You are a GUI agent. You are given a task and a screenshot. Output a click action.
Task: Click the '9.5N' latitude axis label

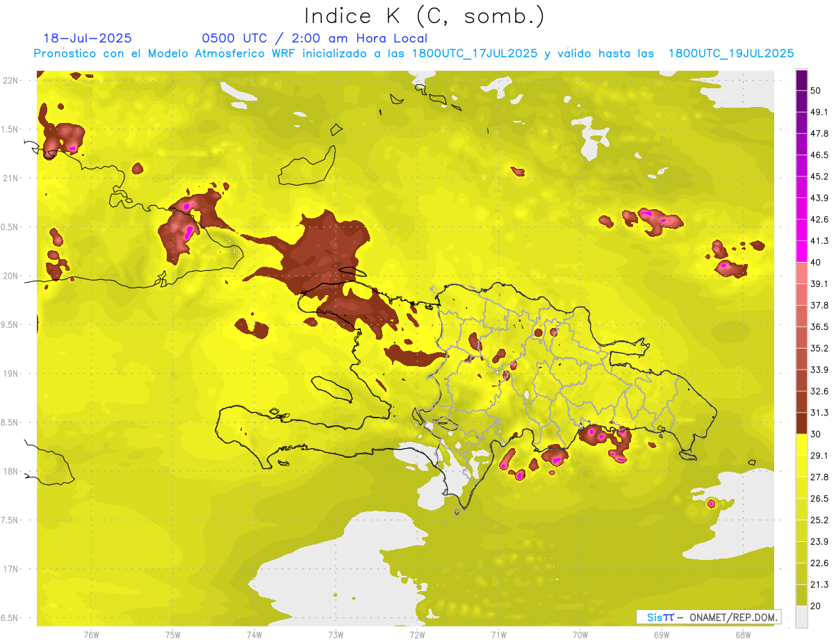tap(10, 325)
